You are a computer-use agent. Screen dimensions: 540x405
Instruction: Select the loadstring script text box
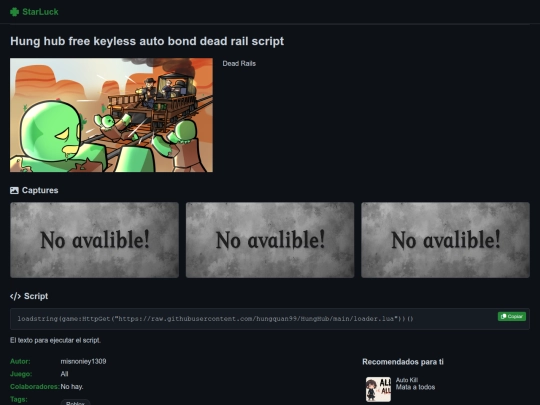pyautogui.click(x=270, y=319)
